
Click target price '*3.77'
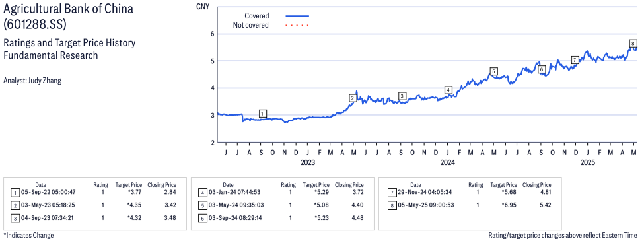134,192
